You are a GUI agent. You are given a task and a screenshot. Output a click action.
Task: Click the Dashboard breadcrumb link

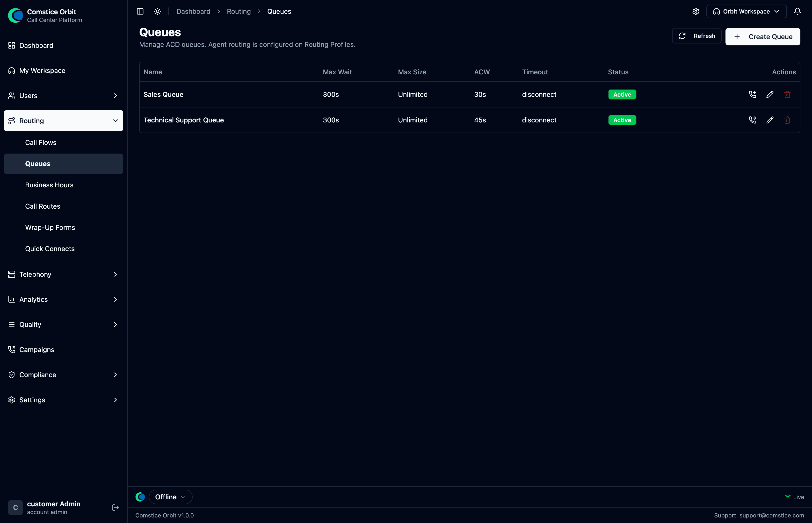click(x=193, y=11)
